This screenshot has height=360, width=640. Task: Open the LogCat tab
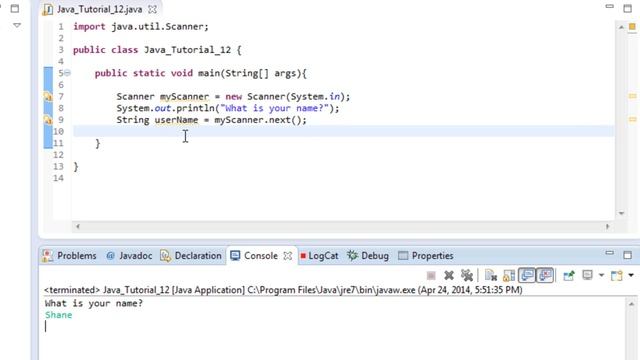coord(319,256)
